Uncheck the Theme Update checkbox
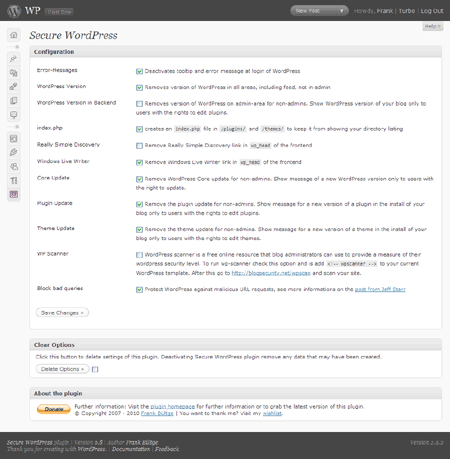 click(x=139, y=230)
